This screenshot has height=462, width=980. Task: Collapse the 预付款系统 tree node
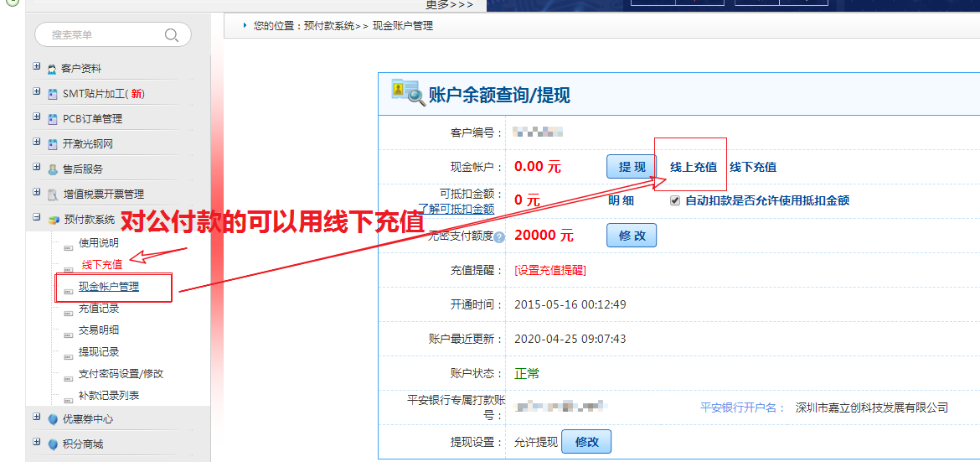tap(36, 218)
